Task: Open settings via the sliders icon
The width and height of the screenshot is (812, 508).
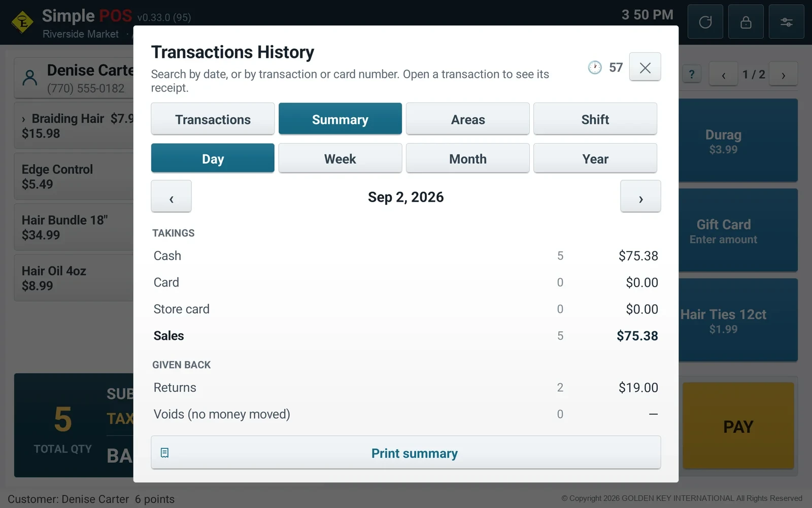Action: tap(786, 22)
